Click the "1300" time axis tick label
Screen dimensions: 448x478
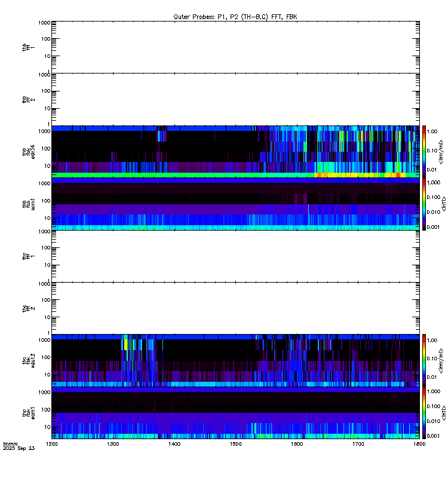pos(113,444)
